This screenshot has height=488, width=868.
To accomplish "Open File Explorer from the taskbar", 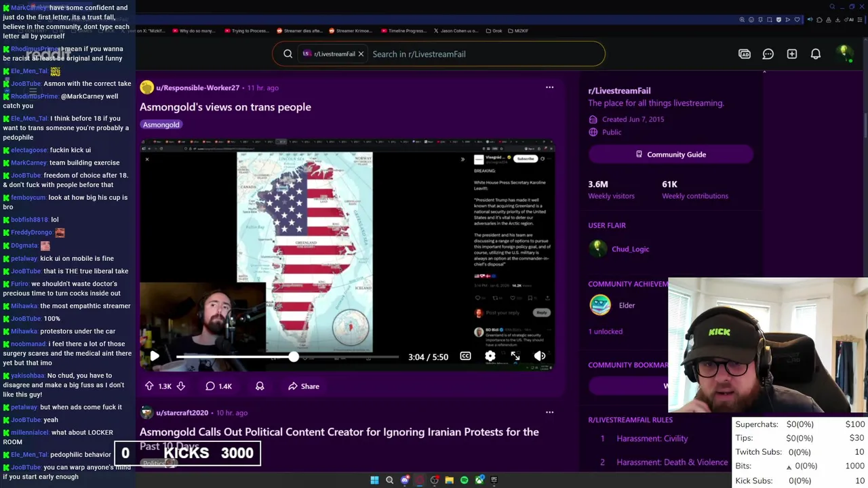I will (449, 480).
